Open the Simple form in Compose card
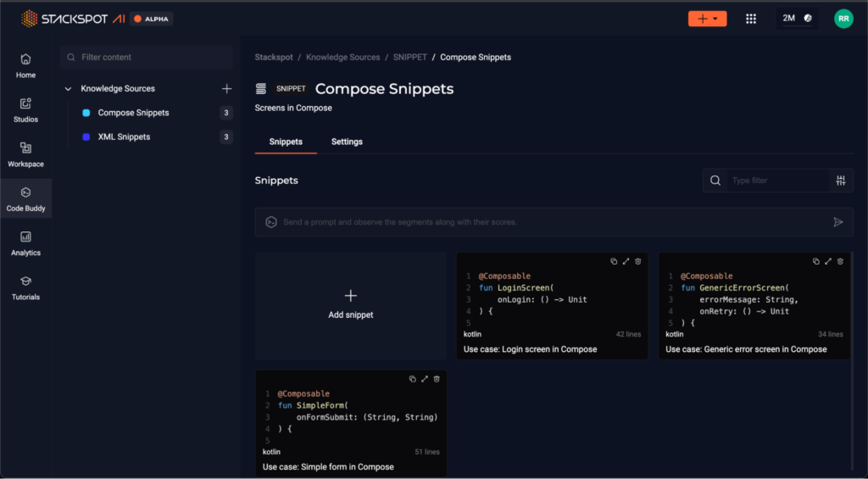This screenshot has width=868, height=479. tap(351, 424)
